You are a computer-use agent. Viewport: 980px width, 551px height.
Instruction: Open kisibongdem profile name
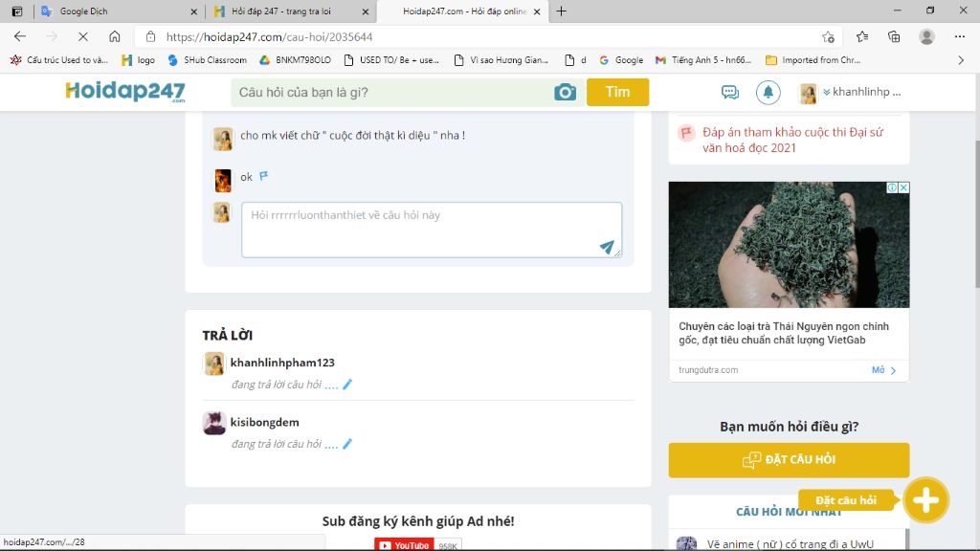click(265, 422)
